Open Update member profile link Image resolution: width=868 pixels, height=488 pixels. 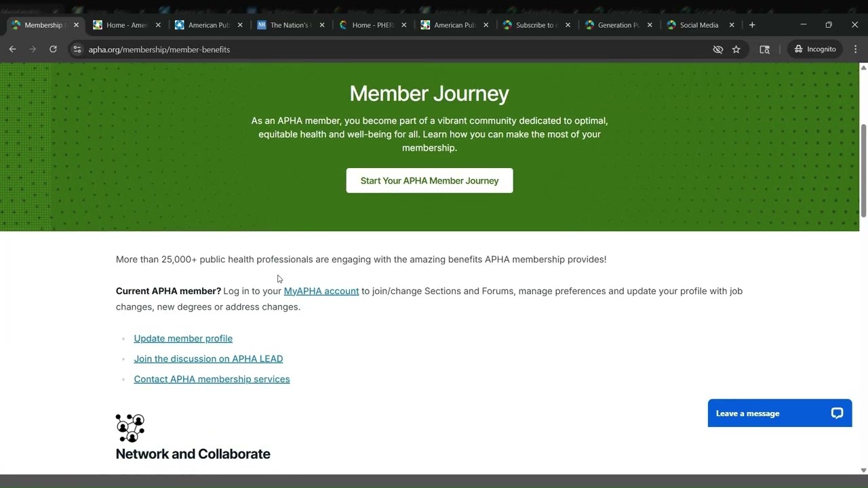point(183,339)
